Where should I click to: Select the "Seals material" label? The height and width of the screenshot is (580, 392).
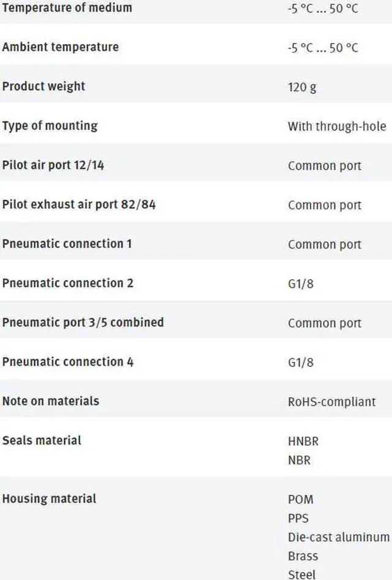[41, 440]
